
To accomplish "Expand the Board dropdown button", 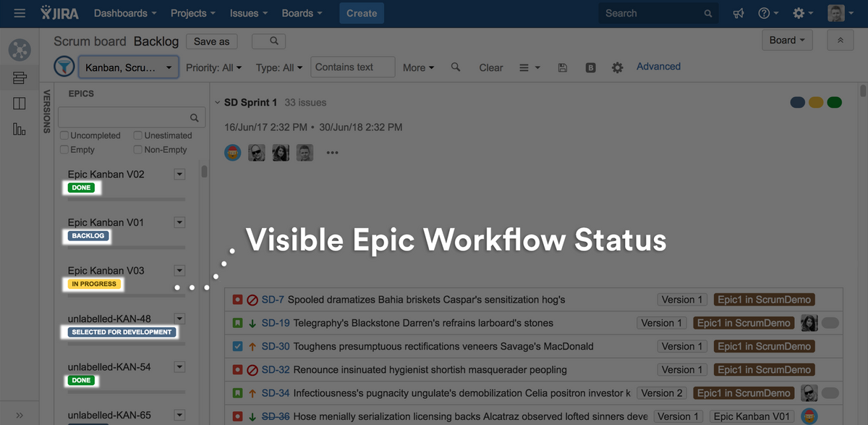I will 787,41.
